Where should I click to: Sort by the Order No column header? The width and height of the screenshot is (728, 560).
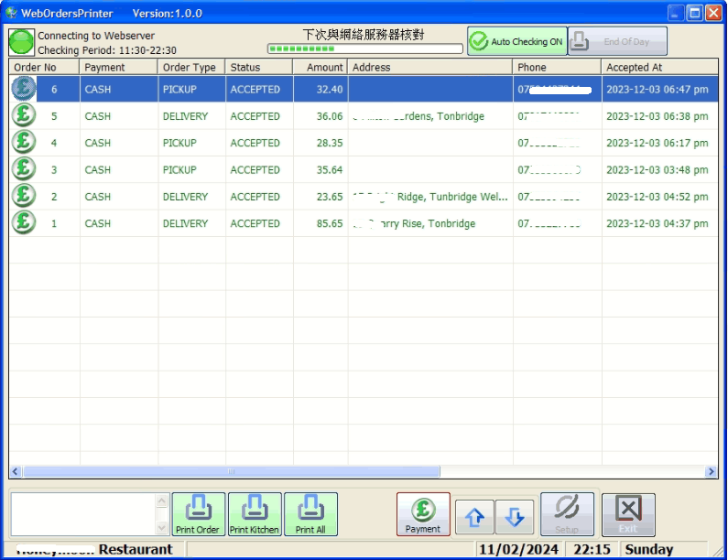44,67
